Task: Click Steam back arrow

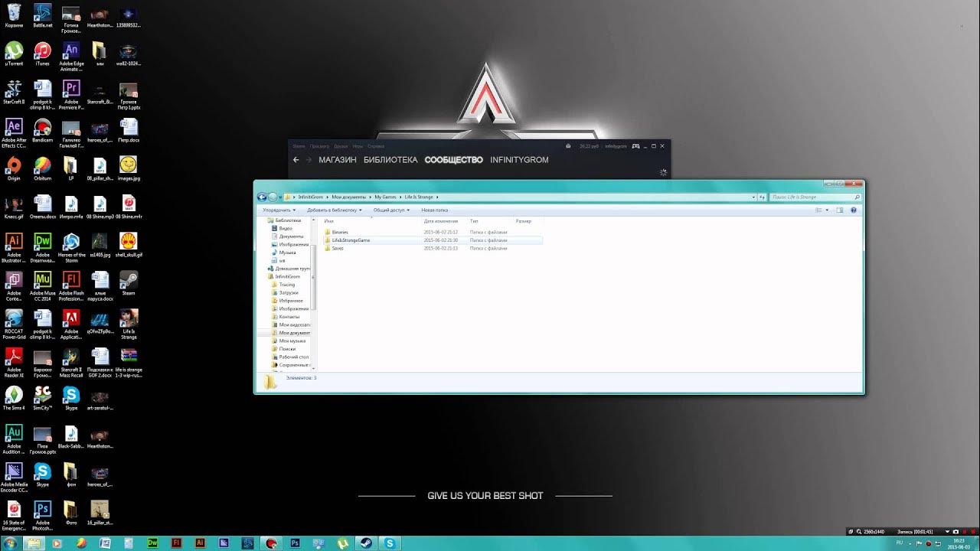Action: (x=296, y=160)
